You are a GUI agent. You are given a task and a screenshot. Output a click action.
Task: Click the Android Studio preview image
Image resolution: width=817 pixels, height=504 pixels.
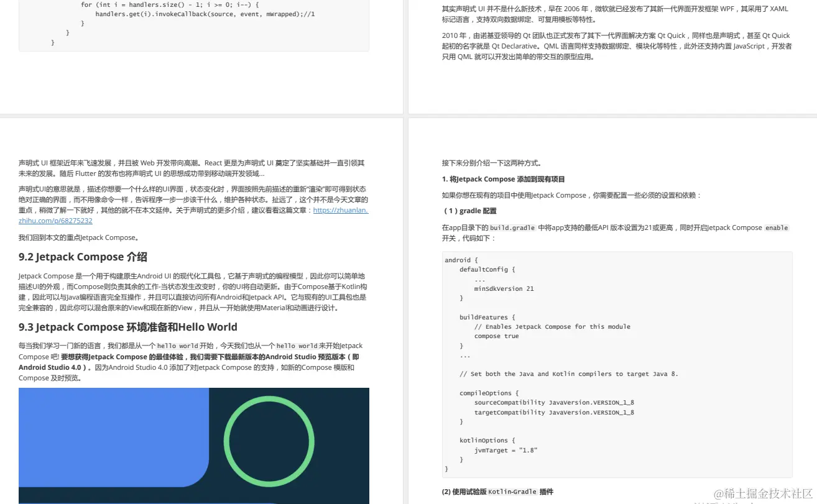click(193, 445)
